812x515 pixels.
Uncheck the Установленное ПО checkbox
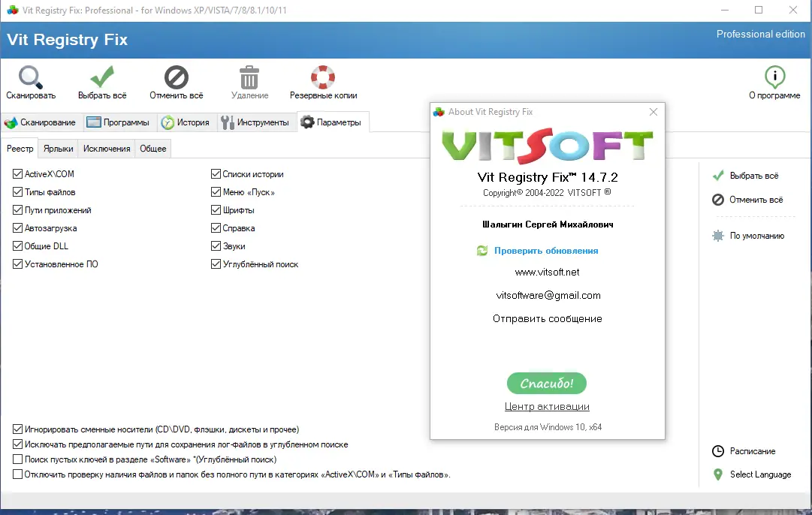(x=17, y=264)
